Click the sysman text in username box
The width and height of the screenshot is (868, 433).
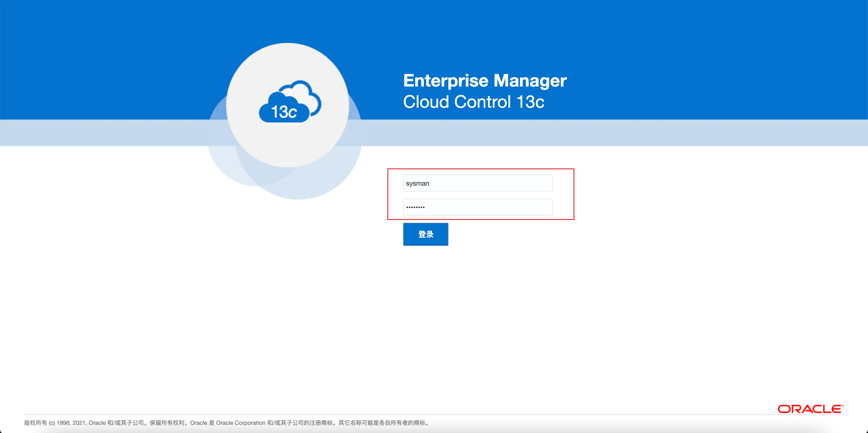(x=417, y=183)
